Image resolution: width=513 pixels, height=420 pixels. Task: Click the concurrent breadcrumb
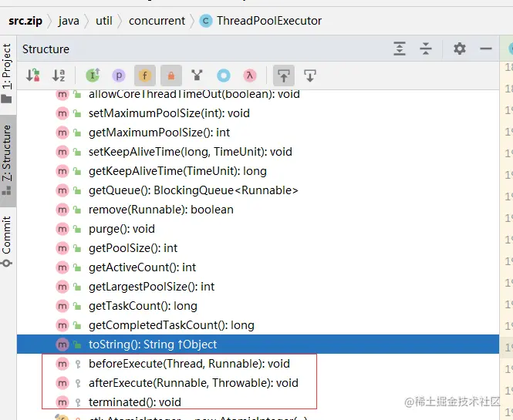coord(157,21)
